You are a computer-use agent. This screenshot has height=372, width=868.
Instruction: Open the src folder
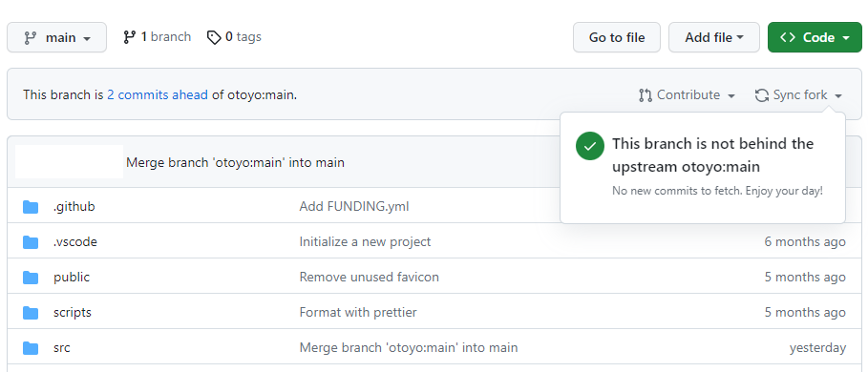point(62,348)
